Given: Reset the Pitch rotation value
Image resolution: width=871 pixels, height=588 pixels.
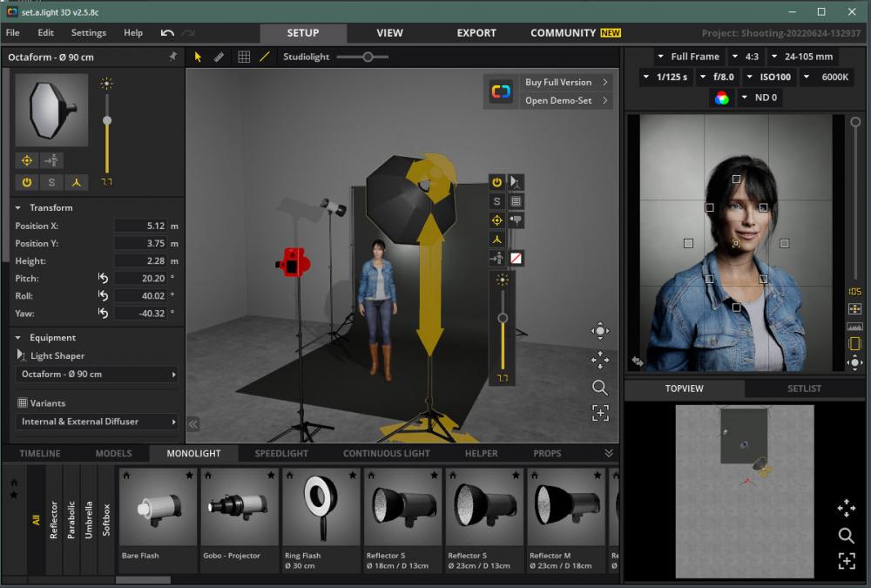Looking at the screenshot, I should (x=104, y=278).
